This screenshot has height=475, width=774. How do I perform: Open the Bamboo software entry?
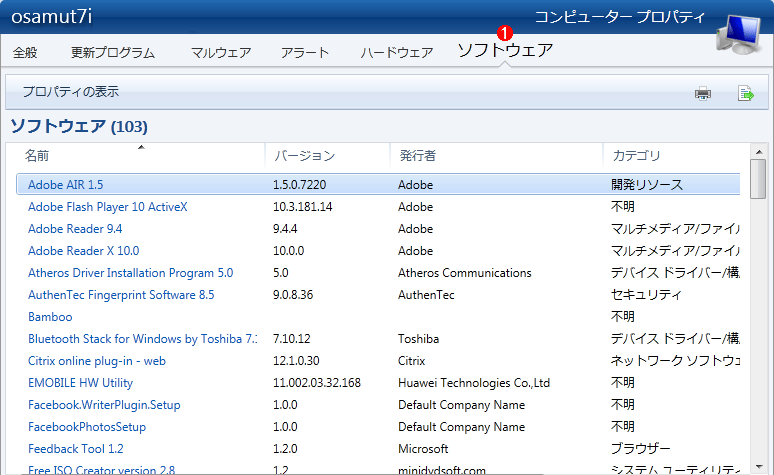pyautogui.click(x=50, y=317)
